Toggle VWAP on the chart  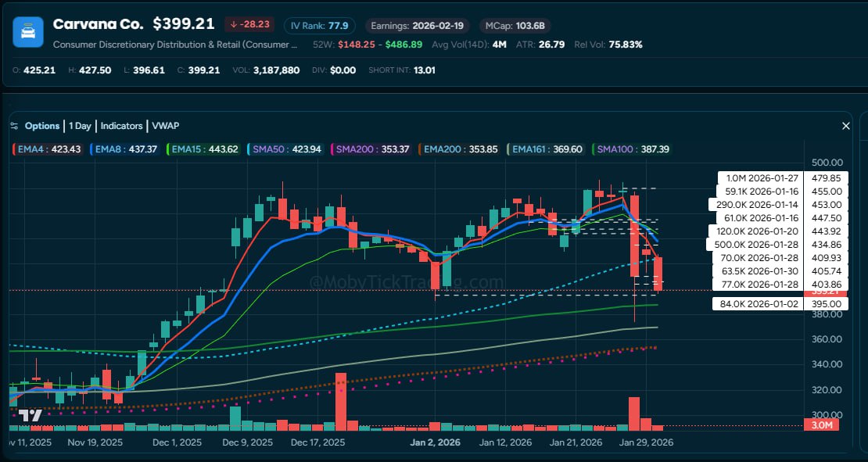pos(167,125)
